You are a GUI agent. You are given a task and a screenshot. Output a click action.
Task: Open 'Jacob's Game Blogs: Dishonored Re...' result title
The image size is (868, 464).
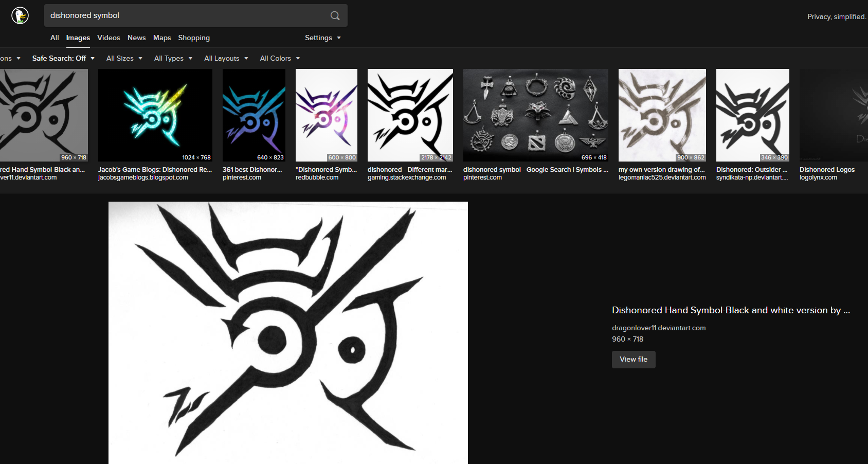[x=155, y=169]
